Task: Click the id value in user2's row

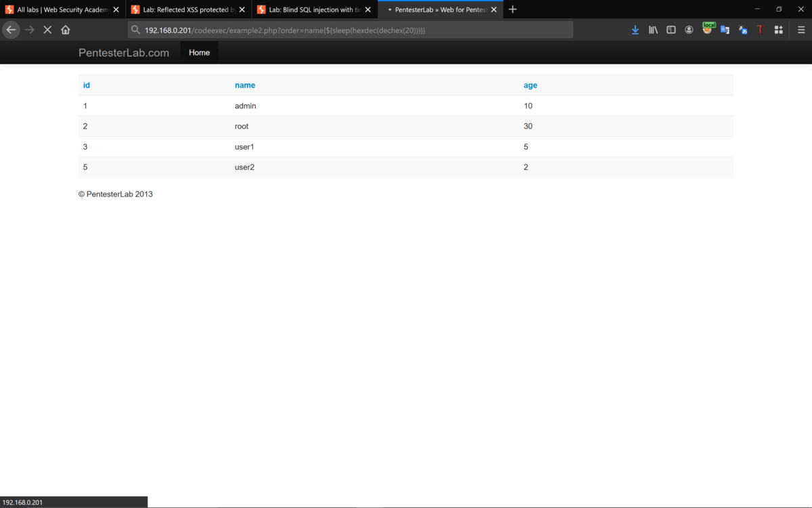Action: (x=85, y=167)
